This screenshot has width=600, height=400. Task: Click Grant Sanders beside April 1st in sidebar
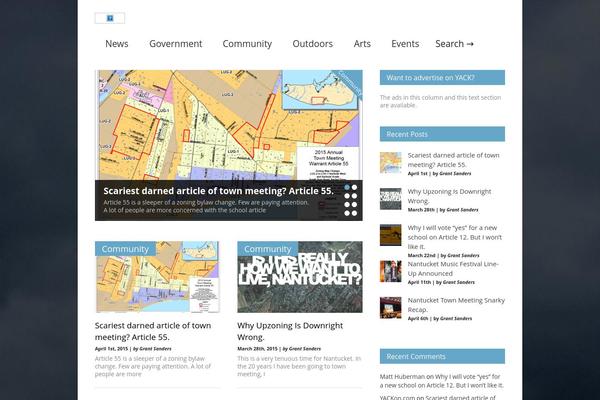point(455,173)
